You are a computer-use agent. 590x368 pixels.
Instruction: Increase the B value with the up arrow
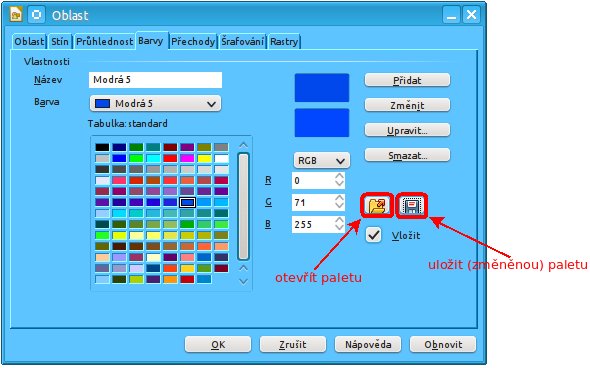point(339,220)
